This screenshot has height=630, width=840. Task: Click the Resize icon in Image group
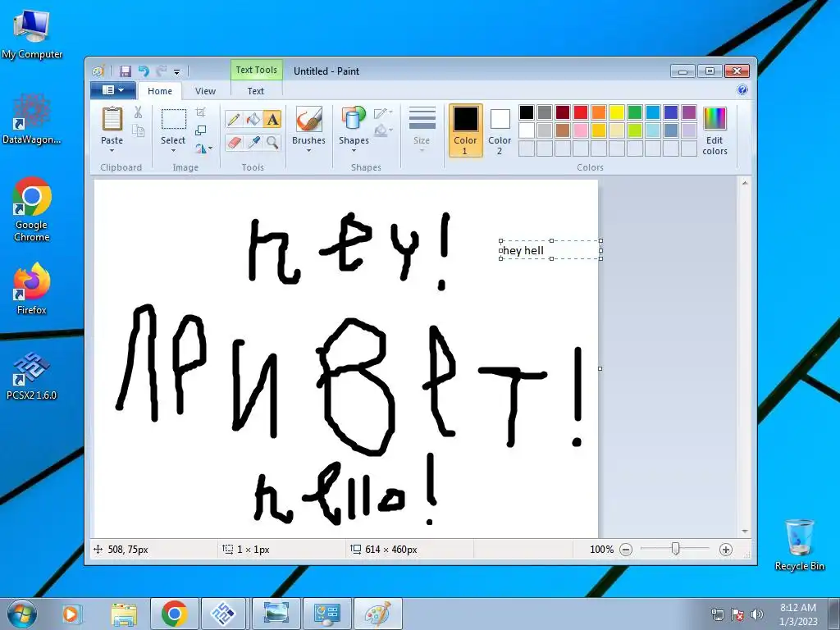[200, 130]
